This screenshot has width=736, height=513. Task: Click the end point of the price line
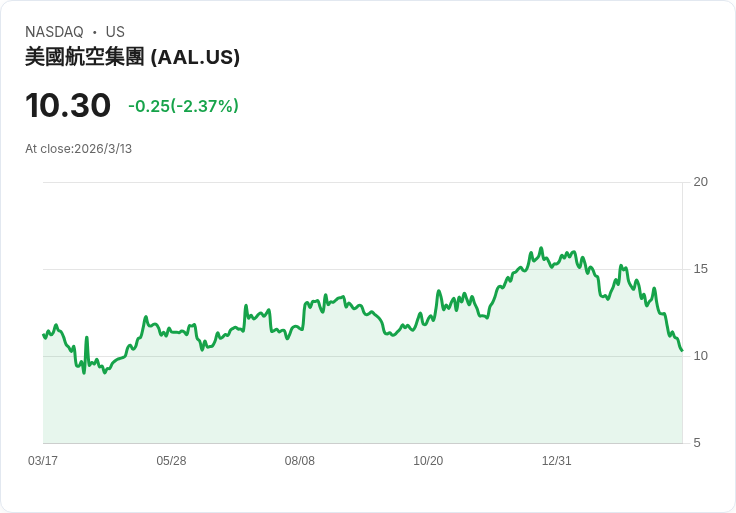pos(682,350)
